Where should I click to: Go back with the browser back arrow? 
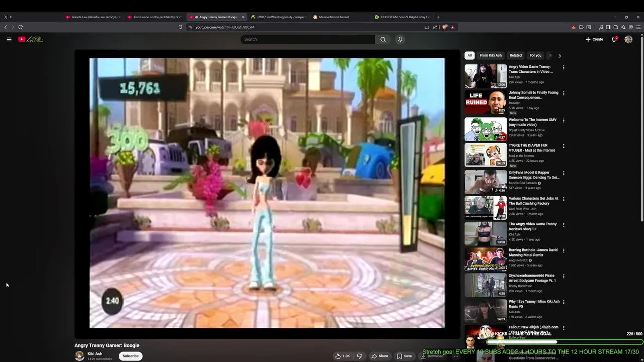(x=6, y=27)
